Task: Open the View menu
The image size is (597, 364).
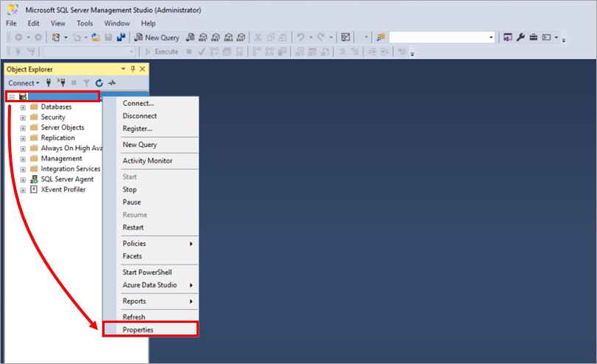Action: click(58, 24)
